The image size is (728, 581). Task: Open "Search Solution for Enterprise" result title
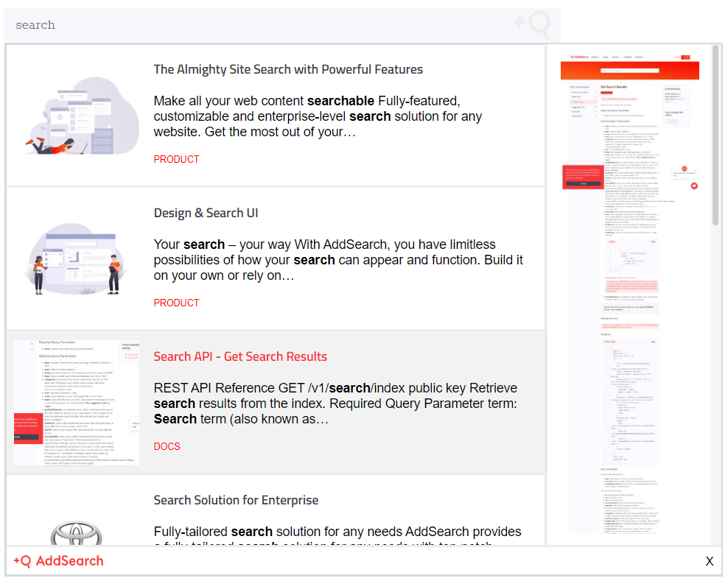(236, 500)
